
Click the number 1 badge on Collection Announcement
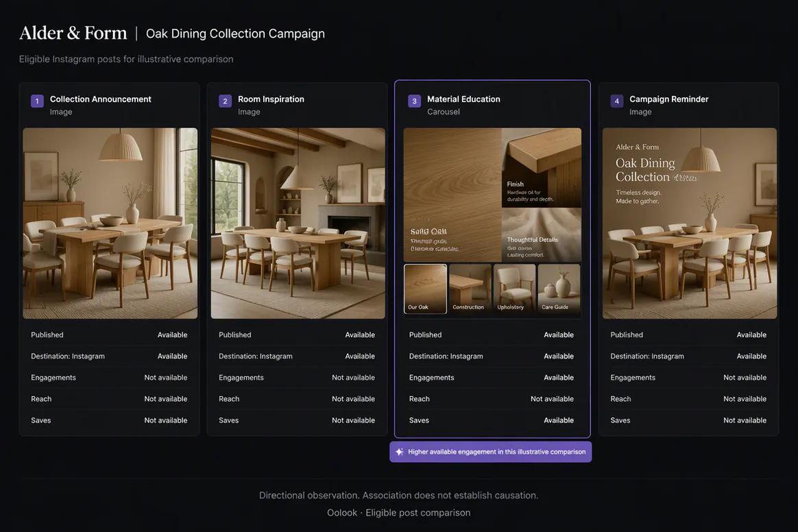coord(37,101)
